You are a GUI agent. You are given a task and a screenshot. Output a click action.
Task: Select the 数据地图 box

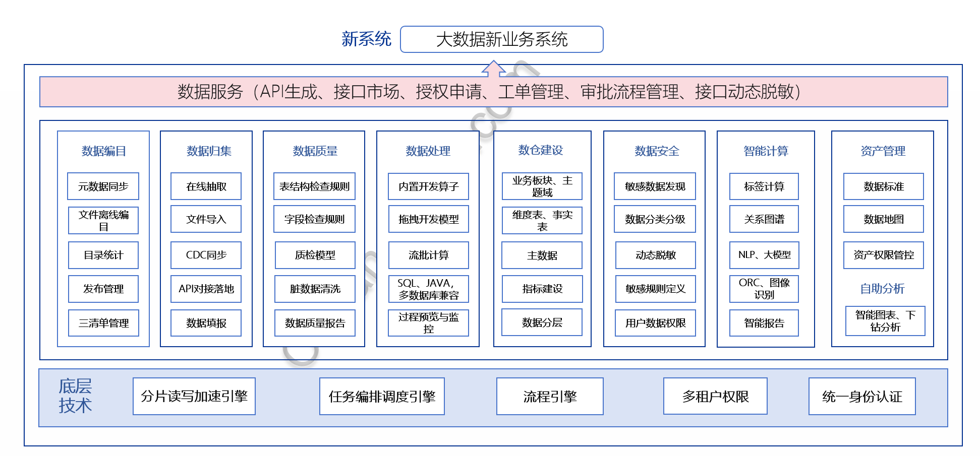(884, 219)
